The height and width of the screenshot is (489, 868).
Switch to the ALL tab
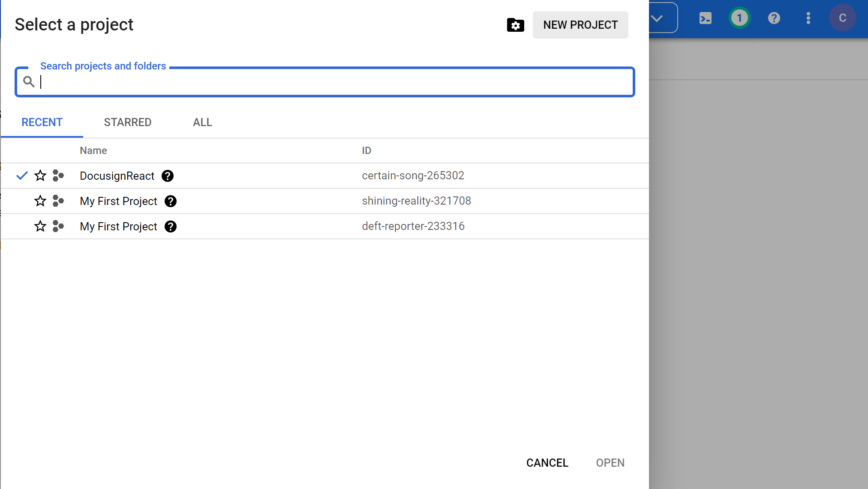click(x=202, y=122)
